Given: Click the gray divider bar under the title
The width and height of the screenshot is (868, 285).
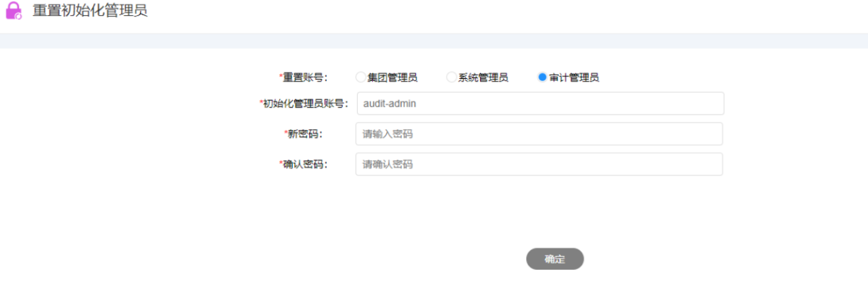Looking at the screenshot, I should [434, 41].
